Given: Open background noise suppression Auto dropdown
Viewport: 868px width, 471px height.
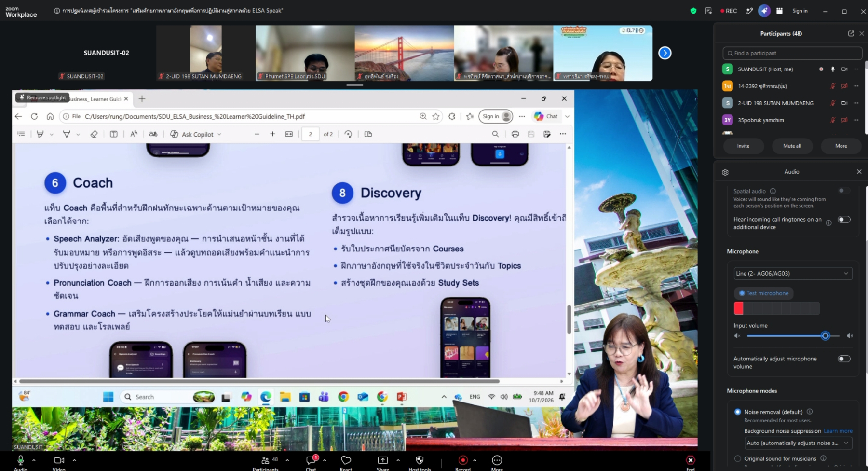Looking at the screenshot, I should 799,443.
